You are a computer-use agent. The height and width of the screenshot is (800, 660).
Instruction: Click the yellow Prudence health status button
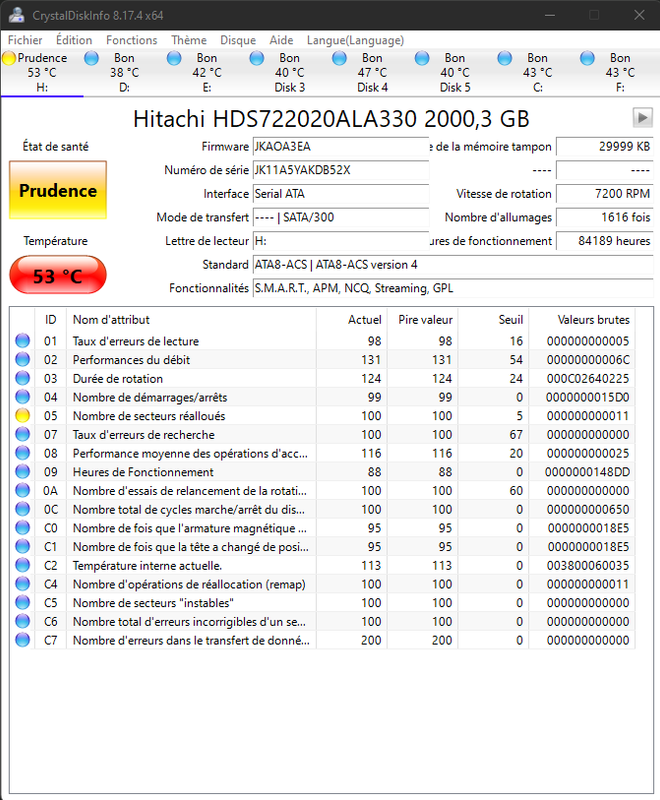(x=58, y=190)
